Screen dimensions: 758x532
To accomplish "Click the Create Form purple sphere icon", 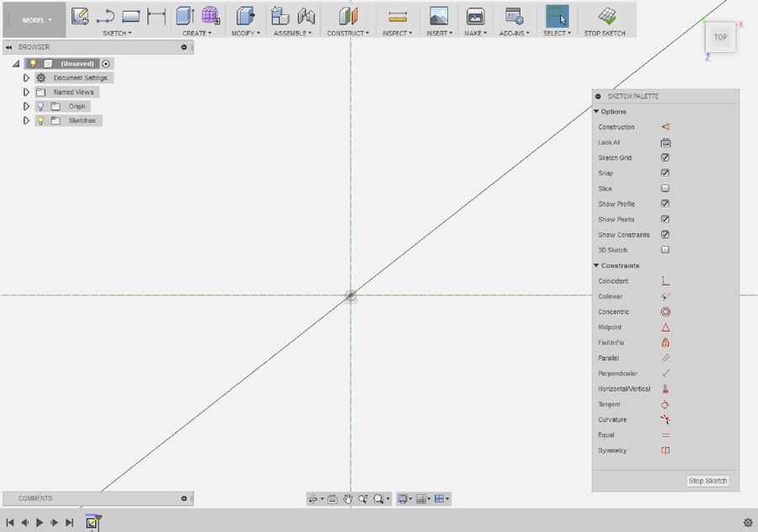I will (211, 16).
